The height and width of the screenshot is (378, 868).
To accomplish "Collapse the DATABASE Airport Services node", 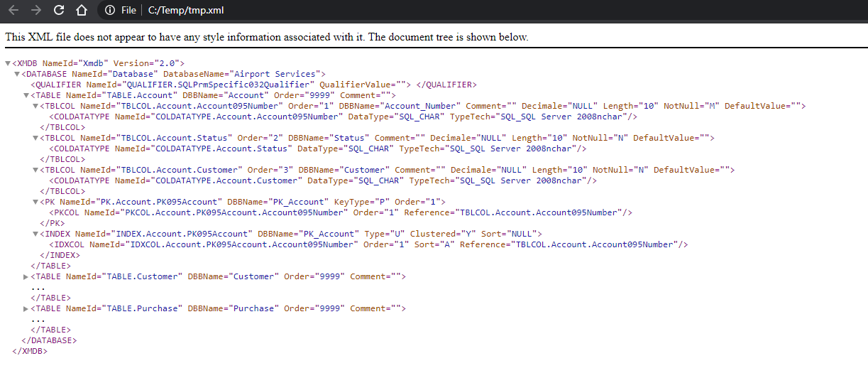I will pyautogui.click(x=18, y=74).
